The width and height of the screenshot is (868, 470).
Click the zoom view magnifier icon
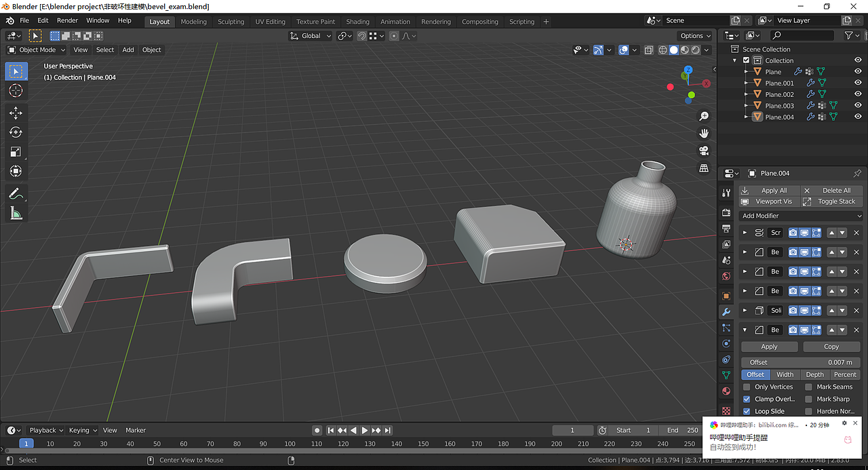pyautogui.click(x=704, y=117)
